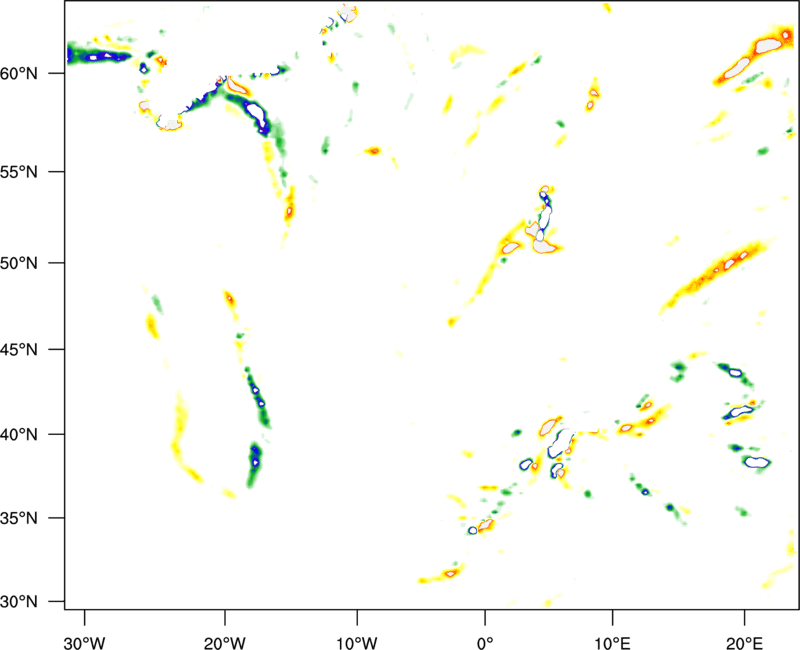800x650 pixels.
Task: Click the 20°W longitude label
Action: pyautogui.click(x=225, y=643)
